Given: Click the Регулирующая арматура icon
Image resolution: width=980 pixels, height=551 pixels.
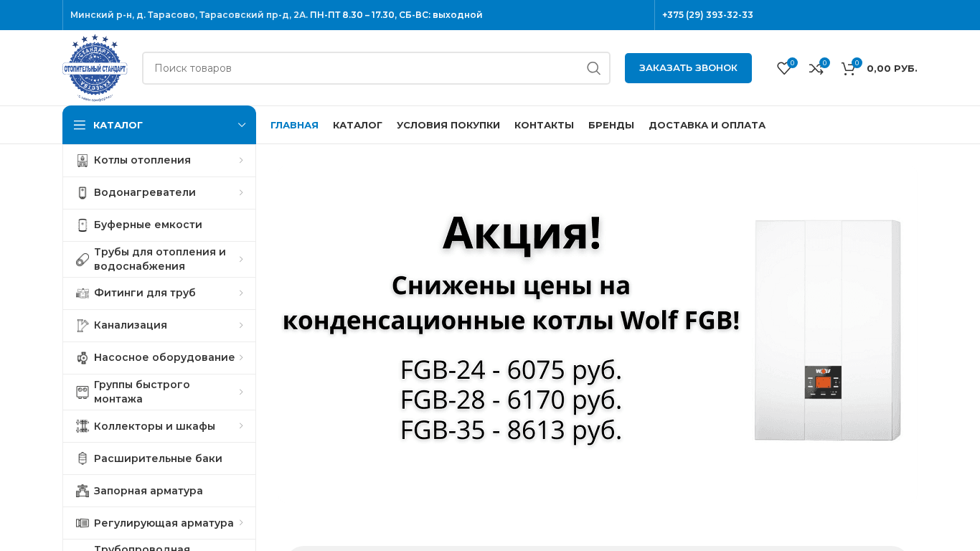Looking at the screenshot, I should (x=83, y=523).
